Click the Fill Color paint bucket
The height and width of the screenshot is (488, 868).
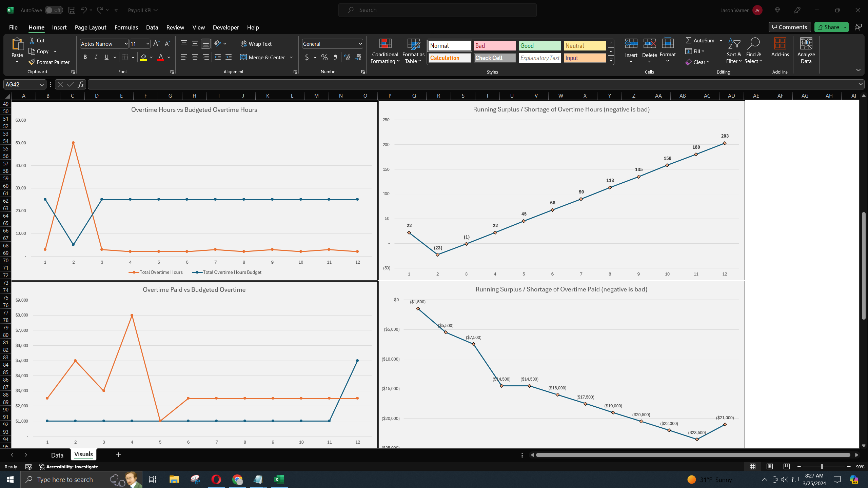(x=143, y=57)
